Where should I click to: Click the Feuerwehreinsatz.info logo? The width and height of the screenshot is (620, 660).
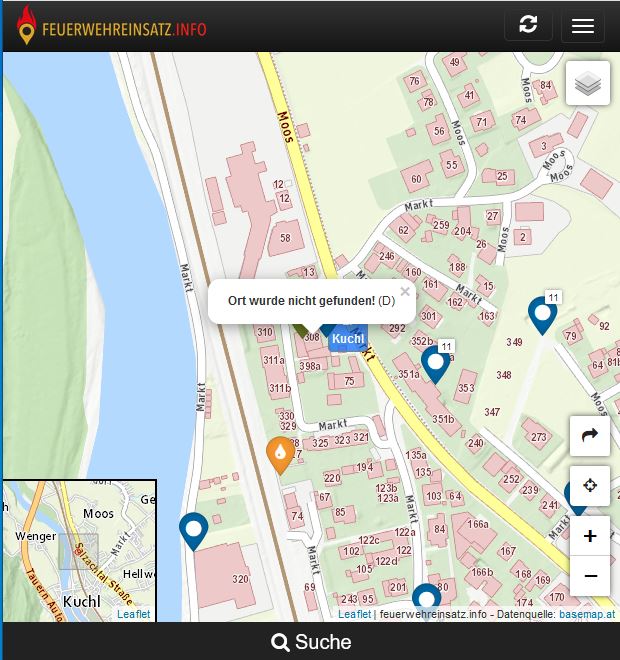coord(111,27)
